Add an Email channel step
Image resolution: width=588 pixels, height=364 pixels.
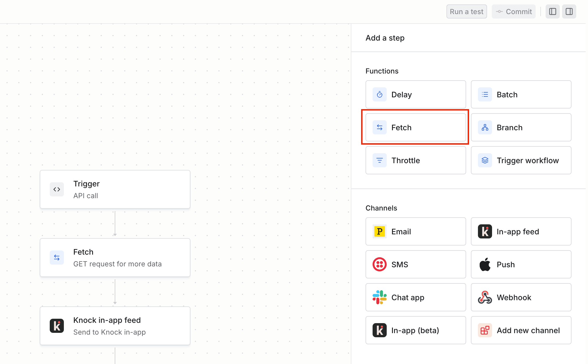415,231
